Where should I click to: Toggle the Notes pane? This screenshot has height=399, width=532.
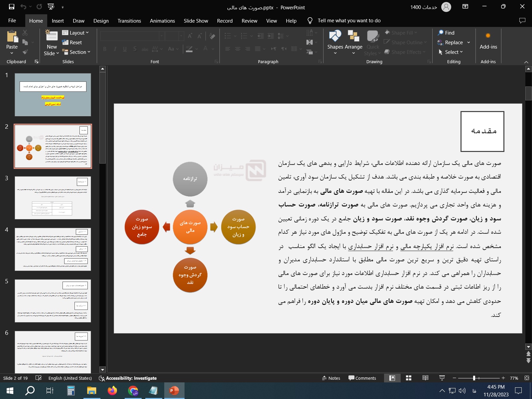pyautogui.click(x=331, y=378)
